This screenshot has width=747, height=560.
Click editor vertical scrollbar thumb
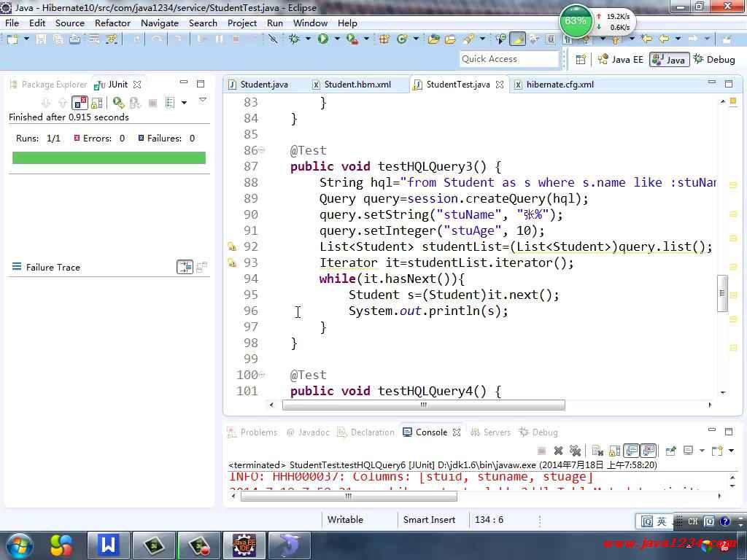pos(722,293)
